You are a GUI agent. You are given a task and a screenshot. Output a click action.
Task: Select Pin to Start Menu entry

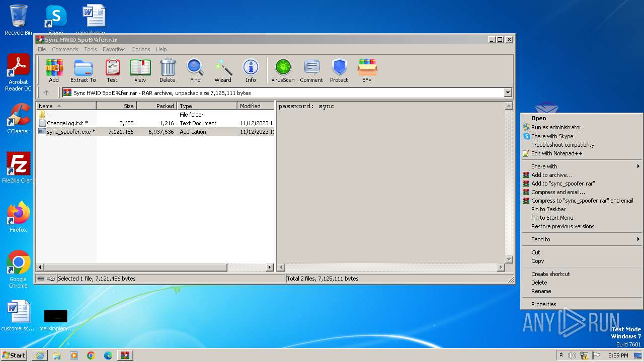[582, 218]
